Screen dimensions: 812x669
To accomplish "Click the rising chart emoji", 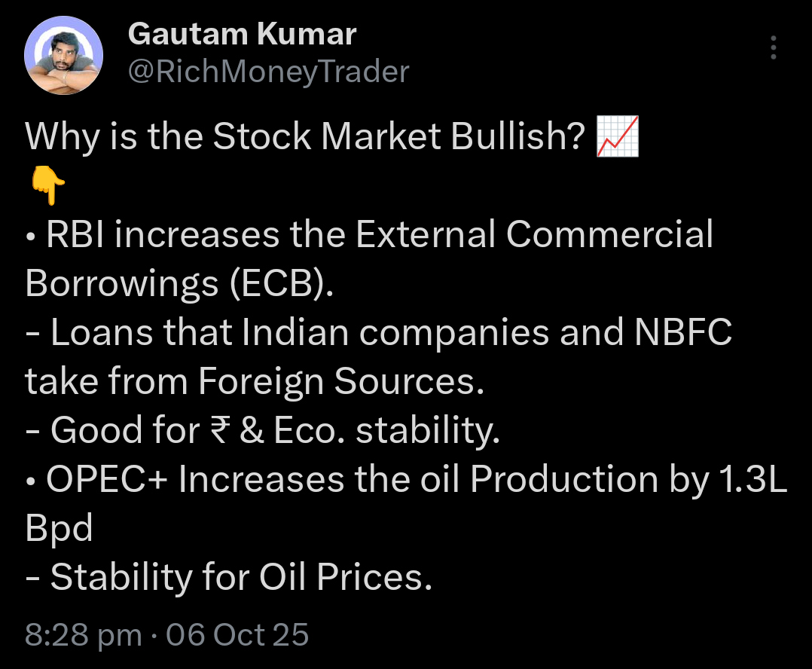I will coord(617,137).
